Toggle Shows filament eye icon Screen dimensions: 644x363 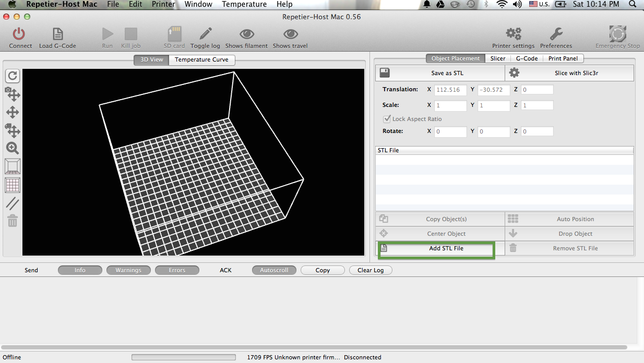247,34
